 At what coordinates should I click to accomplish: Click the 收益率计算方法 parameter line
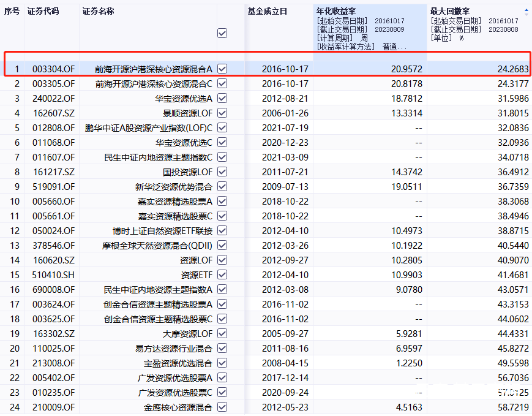pos(361,47)
